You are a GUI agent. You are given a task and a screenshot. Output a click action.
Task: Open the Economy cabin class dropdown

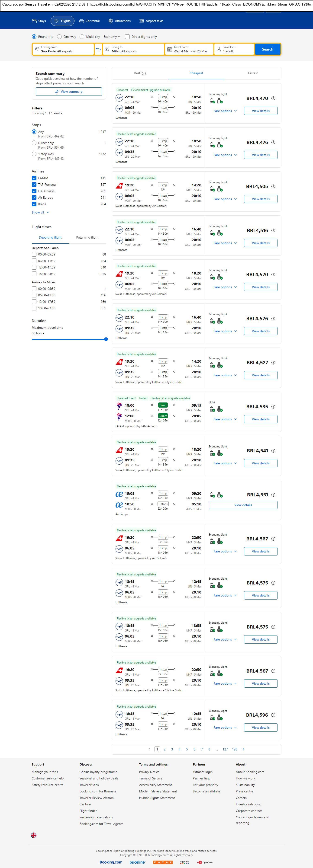[x=112, y=37]
